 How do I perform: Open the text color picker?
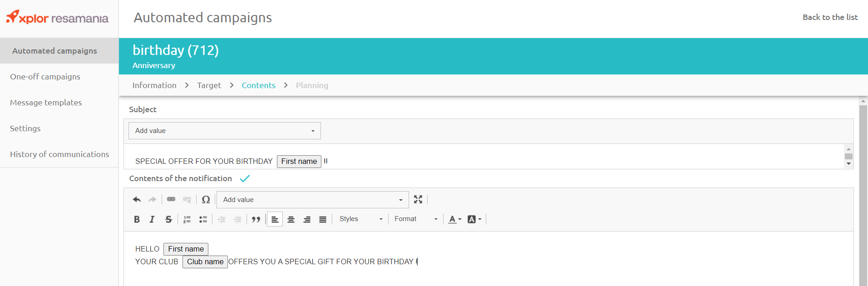coord(454,219)
